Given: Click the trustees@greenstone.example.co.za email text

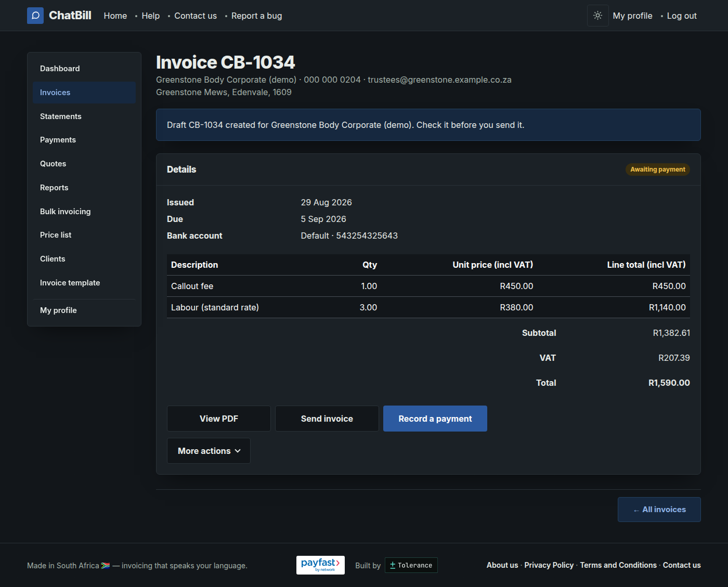Looking at the screenshot, I should click(440, 80).
